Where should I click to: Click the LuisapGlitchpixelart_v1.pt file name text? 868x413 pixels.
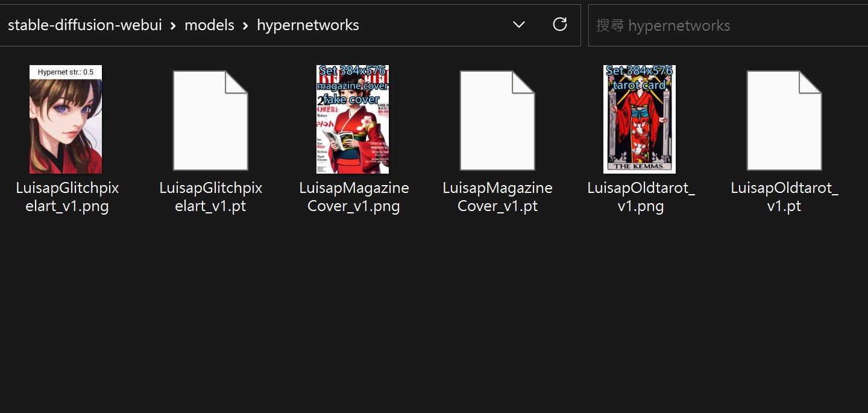(x=210, y=197)
